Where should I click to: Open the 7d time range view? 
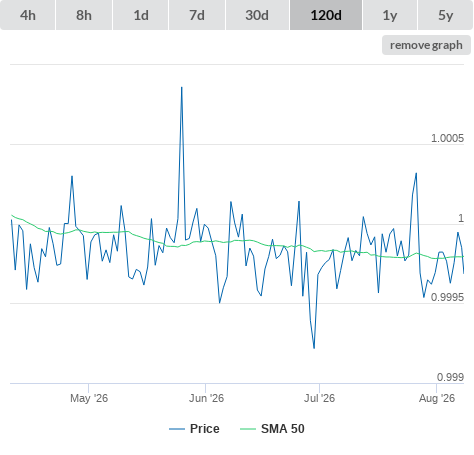pyautogui.click(x=197, y=15)
